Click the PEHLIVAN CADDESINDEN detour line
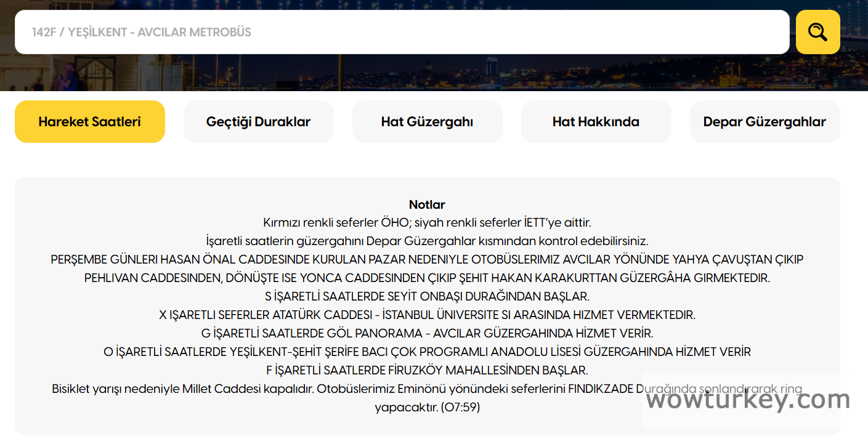 tap(427, 278)
